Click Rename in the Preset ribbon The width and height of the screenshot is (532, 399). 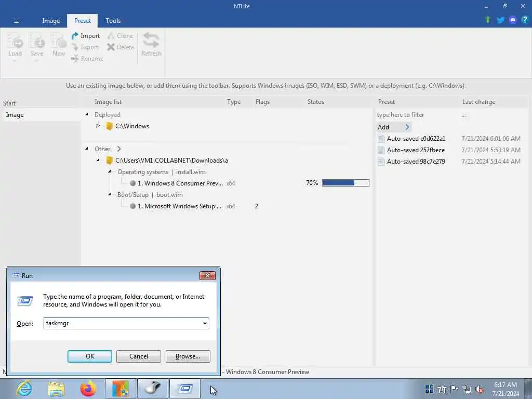click(87, 59)
